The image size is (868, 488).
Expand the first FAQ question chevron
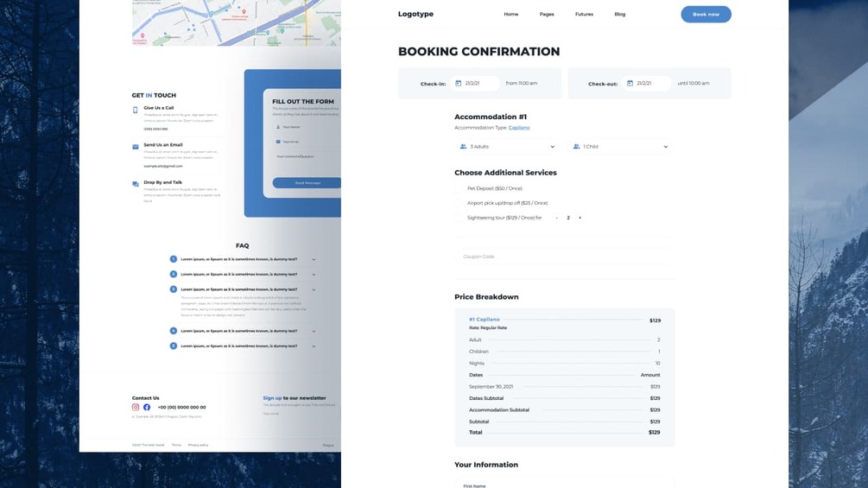click(314, 259)
